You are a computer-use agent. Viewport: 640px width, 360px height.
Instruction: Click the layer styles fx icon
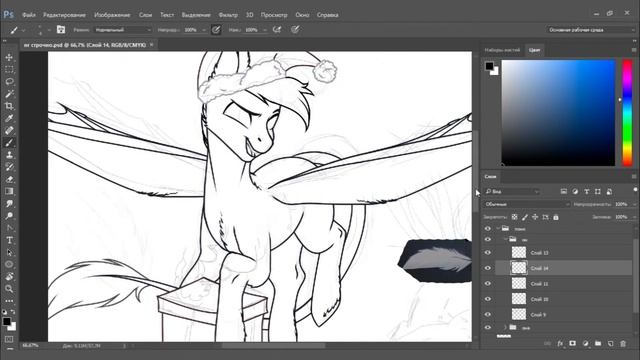coord(560,344)
